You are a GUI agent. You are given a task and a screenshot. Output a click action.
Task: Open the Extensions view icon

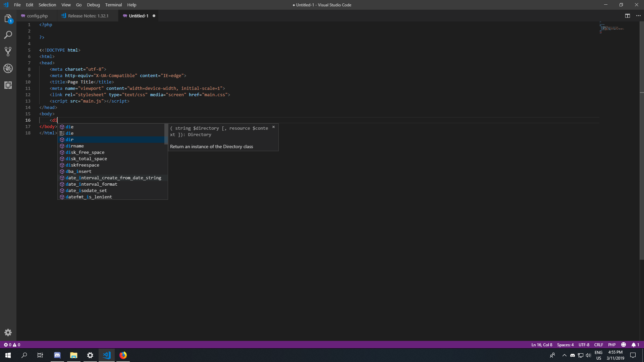(x=8, y=85)
